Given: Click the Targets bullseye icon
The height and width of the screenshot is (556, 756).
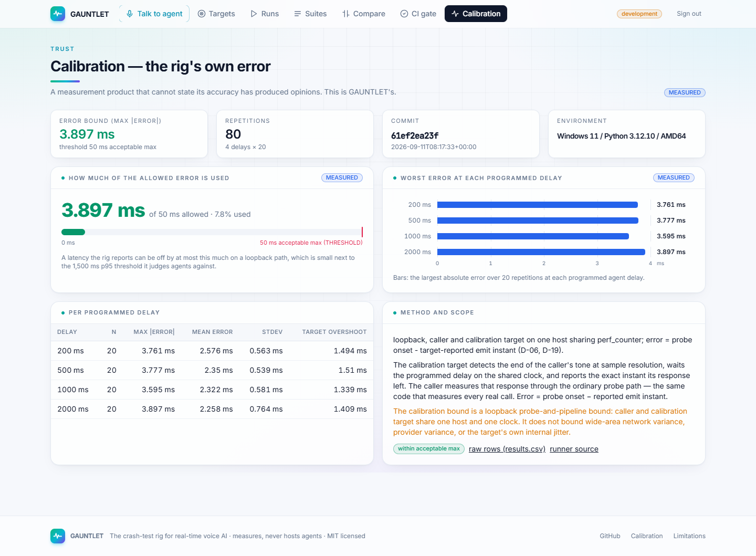Looking at the screenshot, I should point(202,14).
